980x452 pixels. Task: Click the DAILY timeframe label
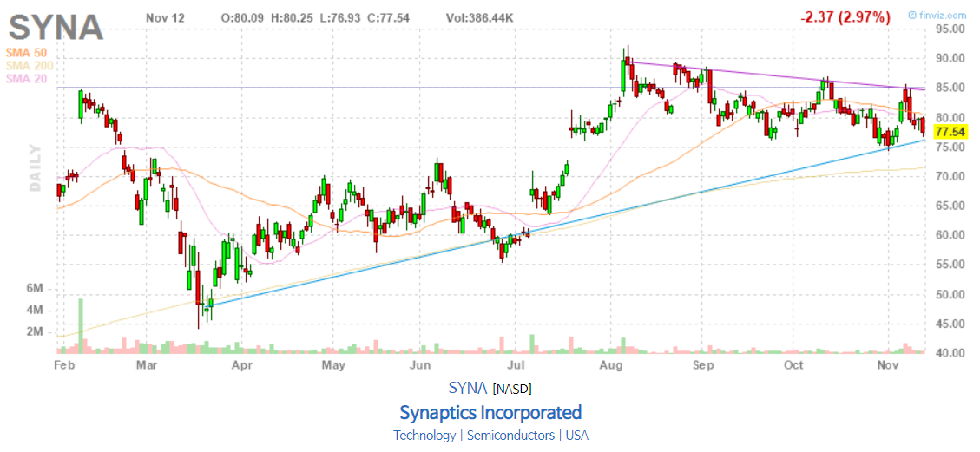[36, 167]
